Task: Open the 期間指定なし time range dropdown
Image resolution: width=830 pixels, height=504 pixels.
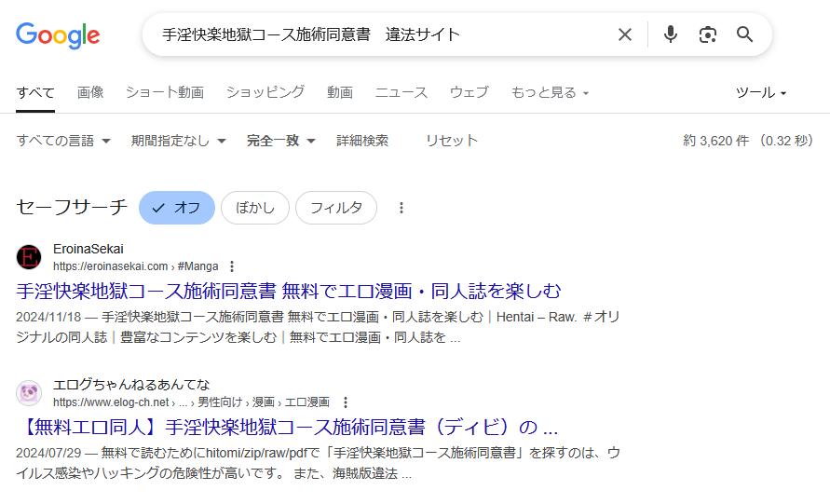Action: (x=179, y=141)
